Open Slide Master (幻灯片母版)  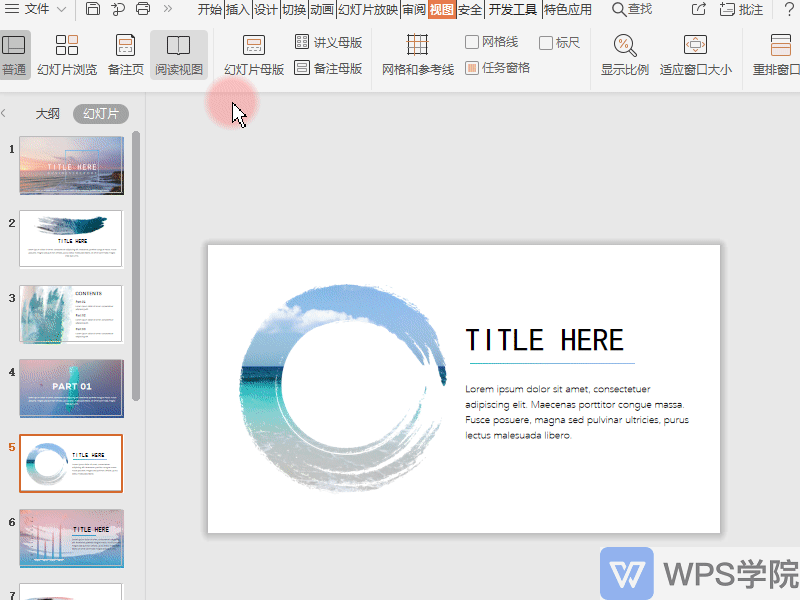pos(254,55)
